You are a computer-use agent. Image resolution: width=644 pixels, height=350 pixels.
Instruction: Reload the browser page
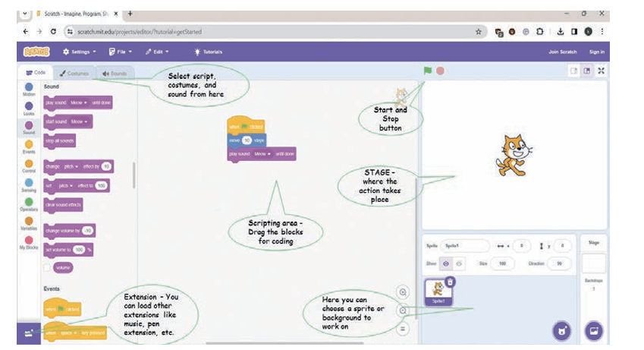[x=53, y=31]
